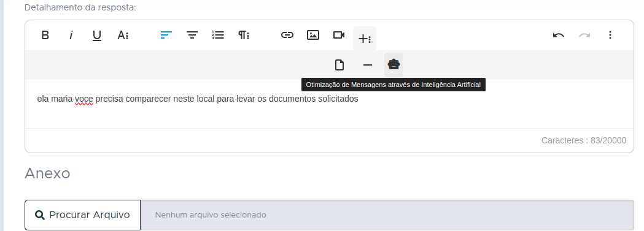Click the 'Anexo' heading
This screenshot has width=644, height=231.
[x=47, y=173]
